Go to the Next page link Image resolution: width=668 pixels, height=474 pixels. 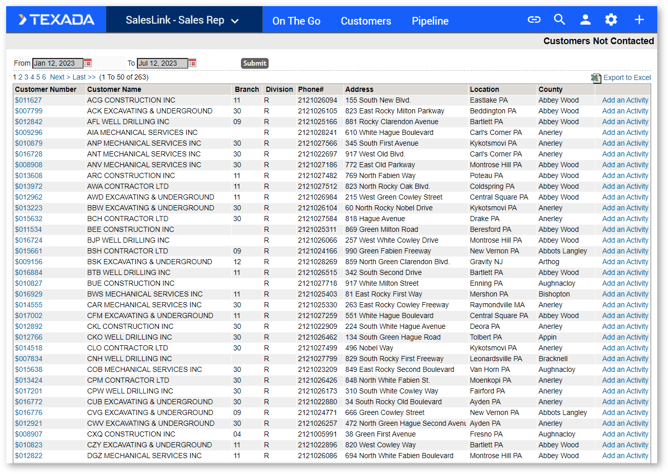[58, 77]
